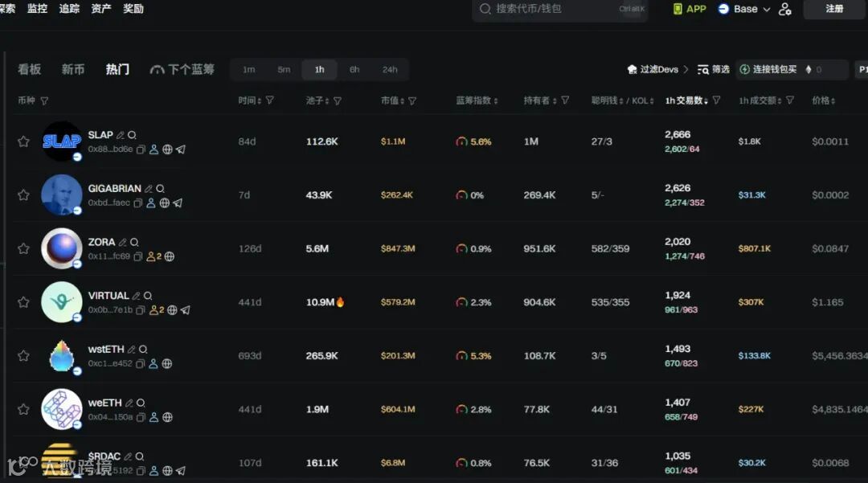
Task: Click GIGABRIAN token avatar
Action: [x=61, y=194]
